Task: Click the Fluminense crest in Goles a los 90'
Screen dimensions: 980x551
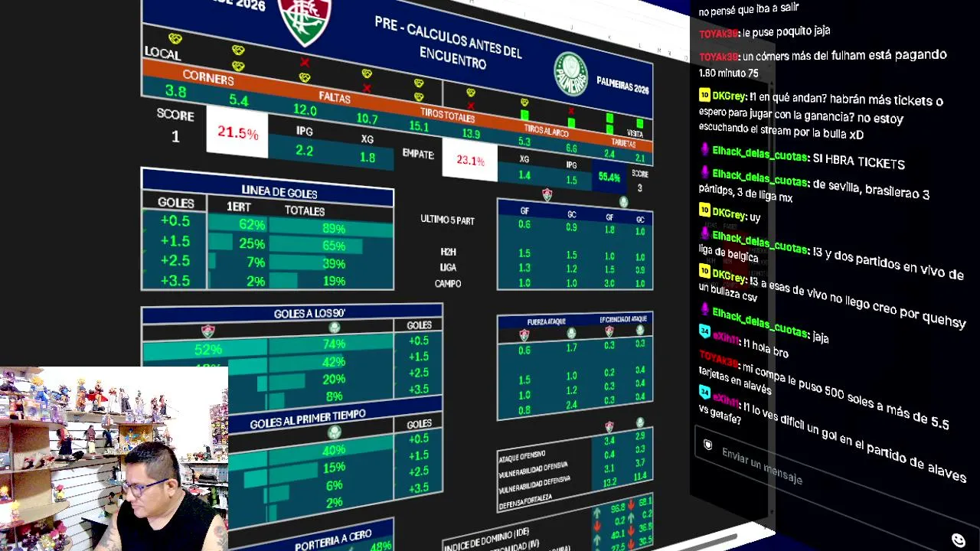Action: pyautogui.click(x=207, y=331)
